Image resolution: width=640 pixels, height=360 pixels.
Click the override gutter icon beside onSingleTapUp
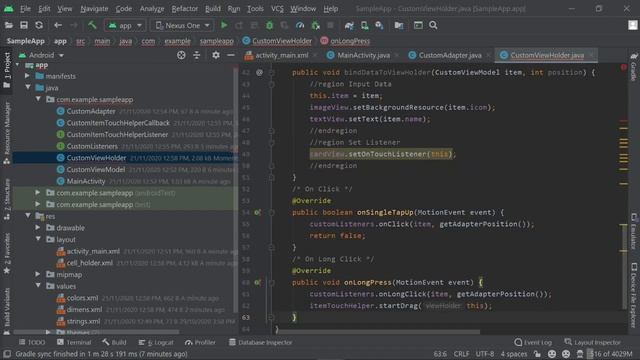(x=258, y=212)
